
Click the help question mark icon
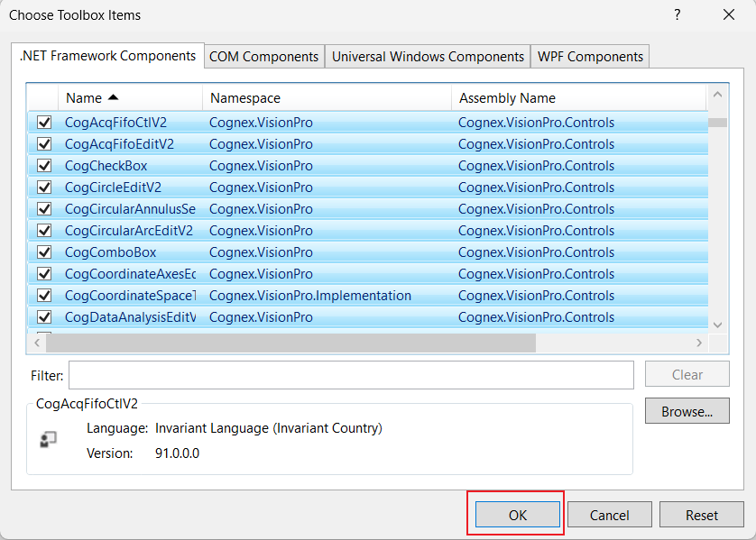(677, 15)
